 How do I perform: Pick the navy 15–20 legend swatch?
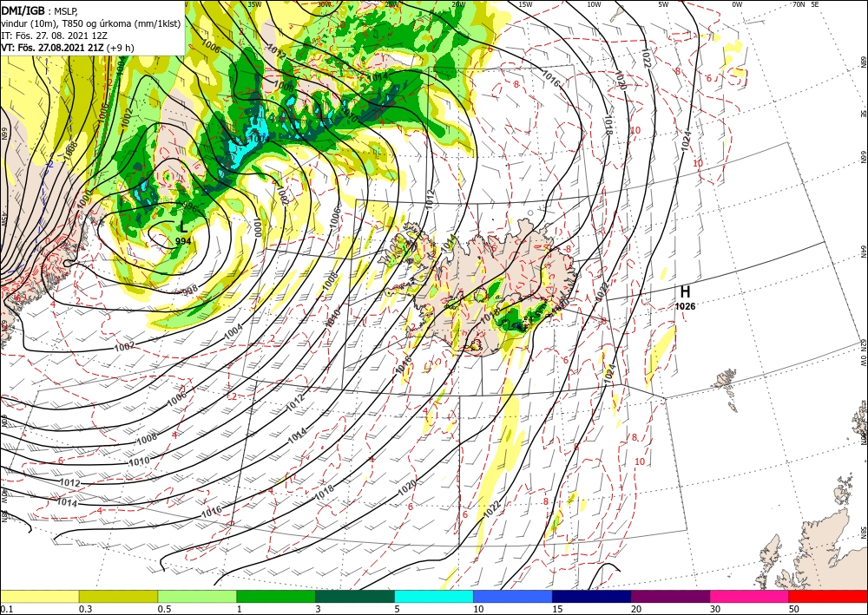coord(592,597)
